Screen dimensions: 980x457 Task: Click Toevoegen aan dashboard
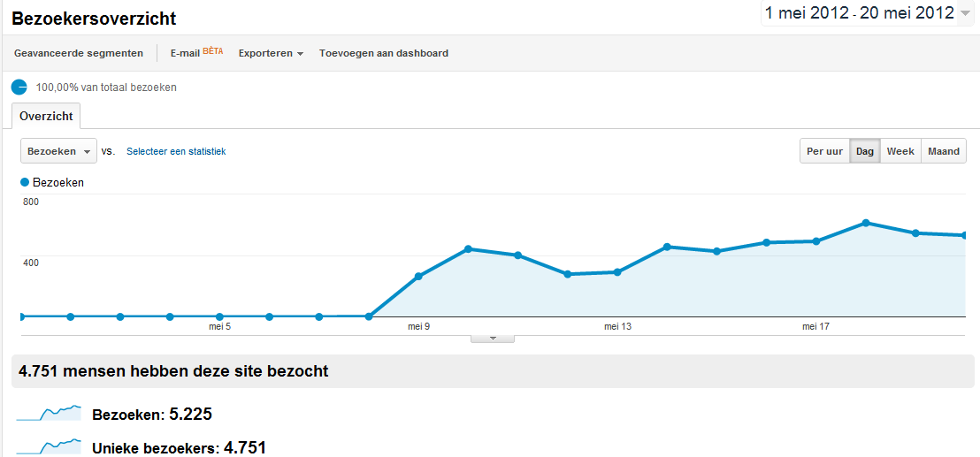384,53
